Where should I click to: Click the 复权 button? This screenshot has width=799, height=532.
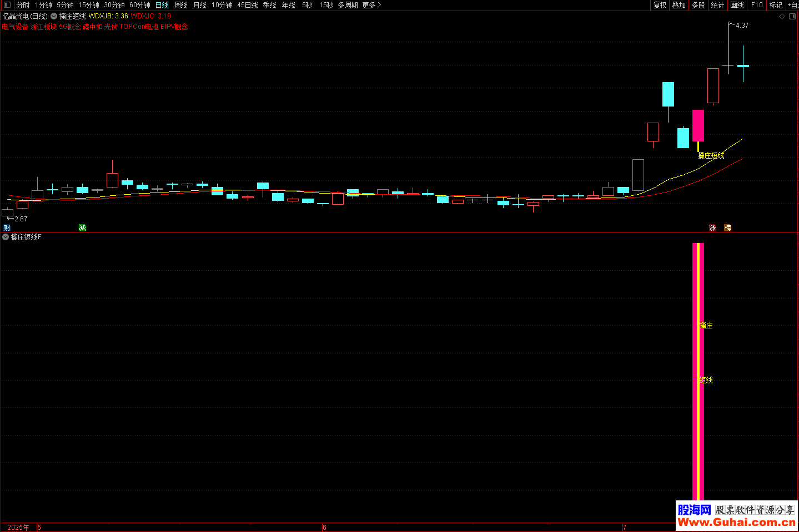pos(660,5)
